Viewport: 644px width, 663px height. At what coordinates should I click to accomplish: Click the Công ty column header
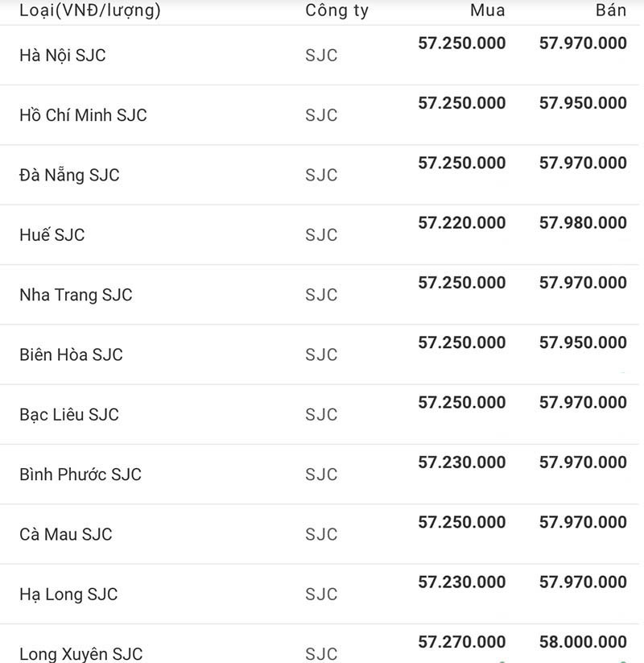coord(336,11)
